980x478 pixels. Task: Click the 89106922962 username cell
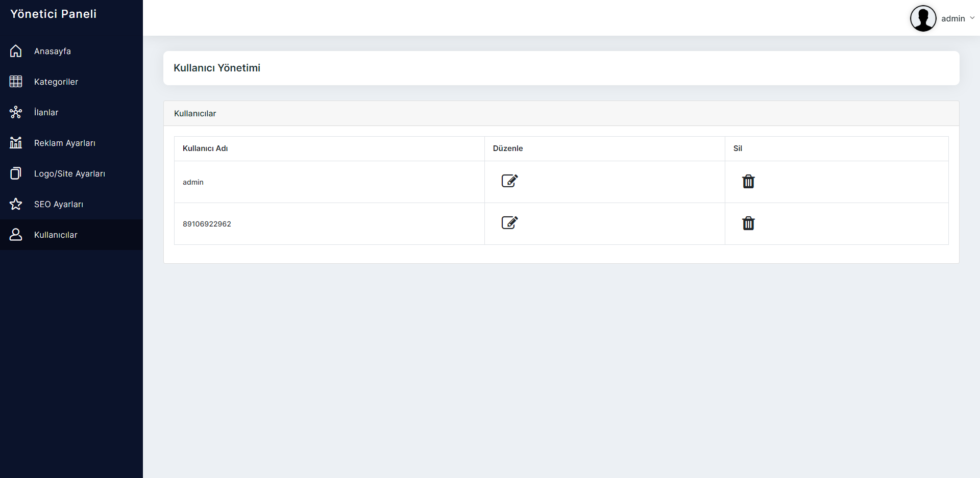[x=329, y=224]
